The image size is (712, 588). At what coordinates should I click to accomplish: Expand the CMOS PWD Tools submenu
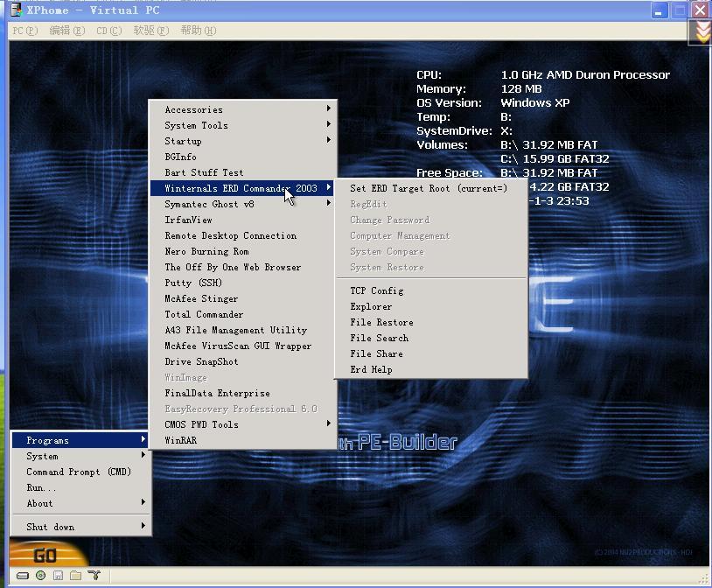[243, 424]
